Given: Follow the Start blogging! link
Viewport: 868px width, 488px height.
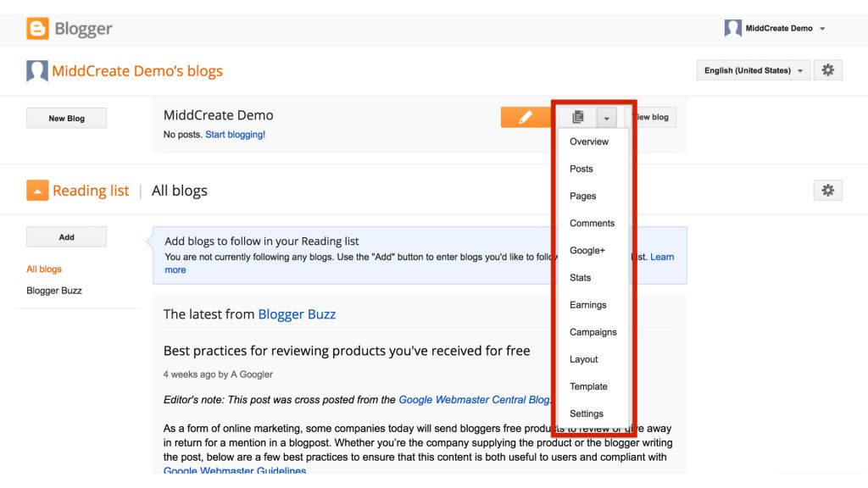Looking at the screenshot, I should (x=235, y=135).
